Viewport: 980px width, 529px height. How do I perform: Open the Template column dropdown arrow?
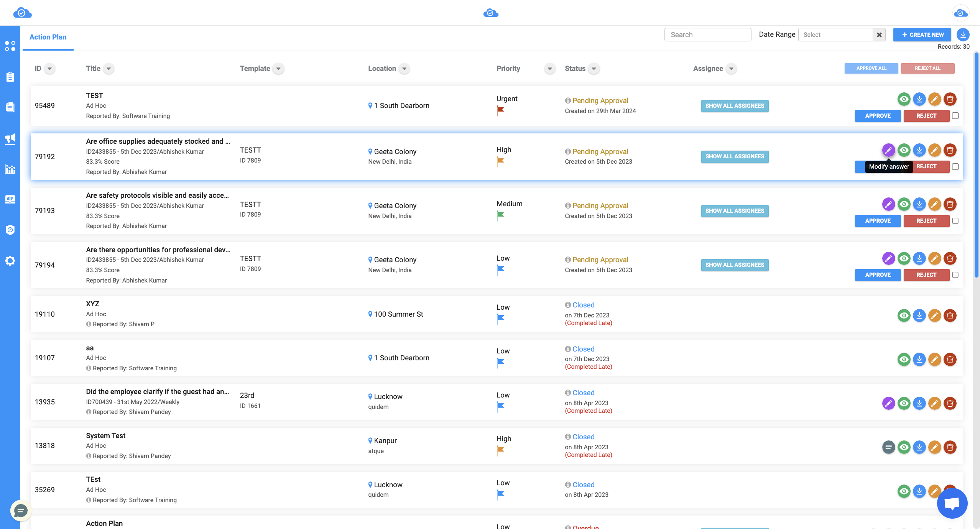(278, 69)
